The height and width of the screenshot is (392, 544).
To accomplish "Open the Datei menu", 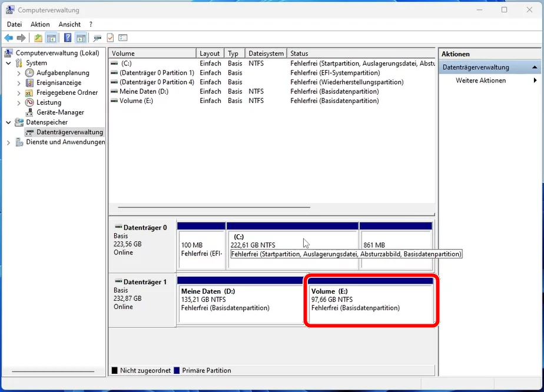I will pos(14,24).
